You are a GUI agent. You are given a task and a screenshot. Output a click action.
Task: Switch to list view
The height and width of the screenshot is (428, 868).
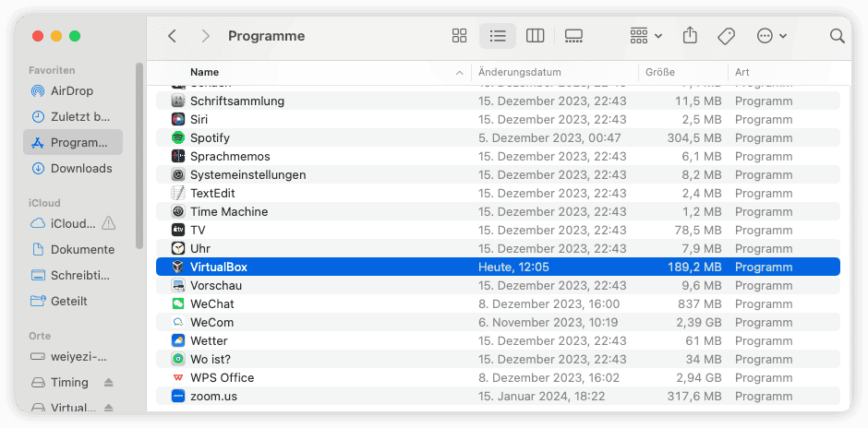point(498,36)
